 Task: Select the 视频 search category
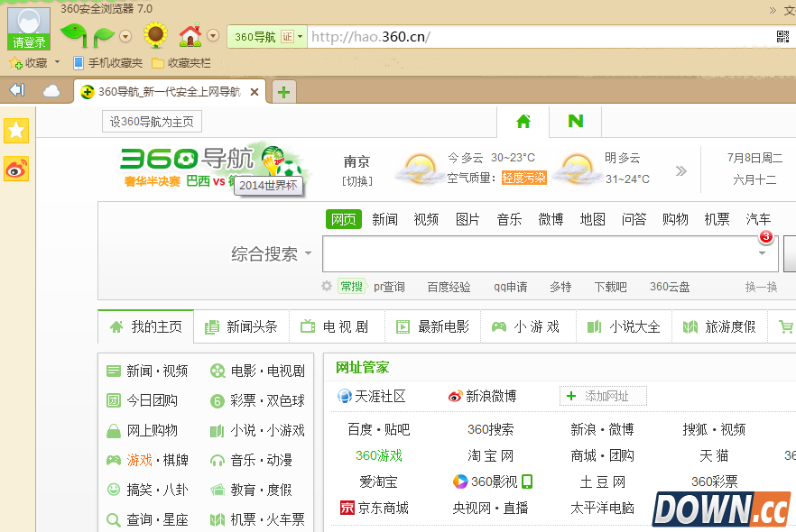426,219
